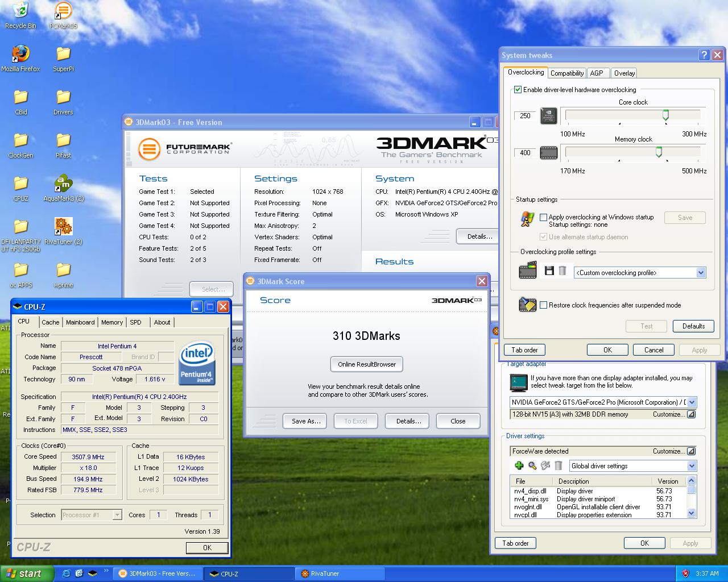Open the Drivers folder icon
This screenshot has height=582, width=728.
[x=63, y=102]
